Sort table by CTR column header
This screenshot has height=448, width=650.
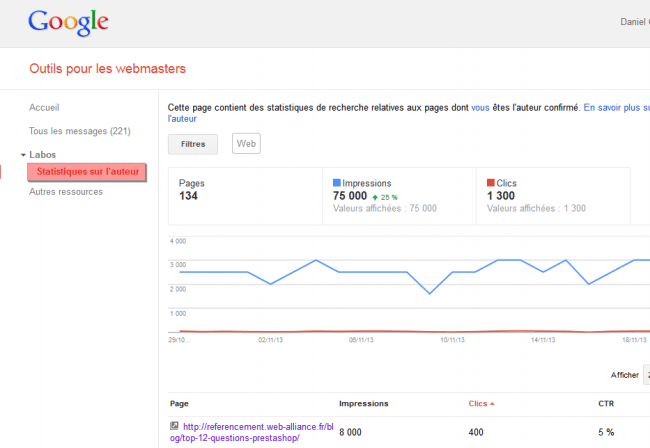coord(607,404)
